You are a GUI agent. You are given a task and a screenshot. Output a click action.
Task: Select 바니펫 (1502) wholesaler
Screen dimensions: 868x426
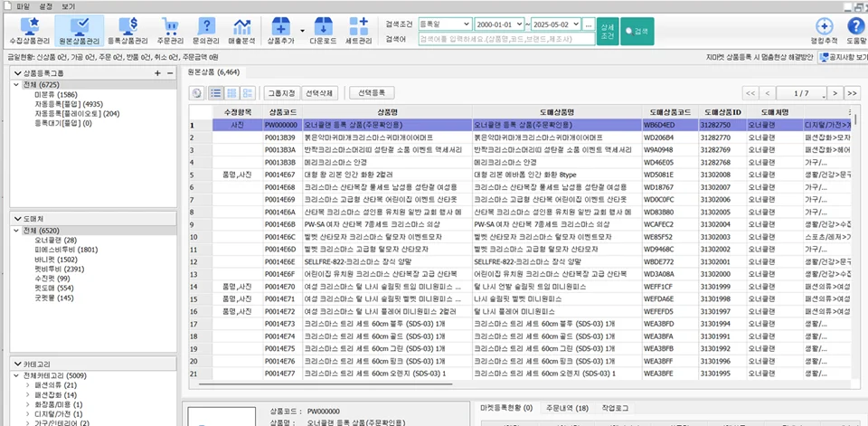click(55, 260)
